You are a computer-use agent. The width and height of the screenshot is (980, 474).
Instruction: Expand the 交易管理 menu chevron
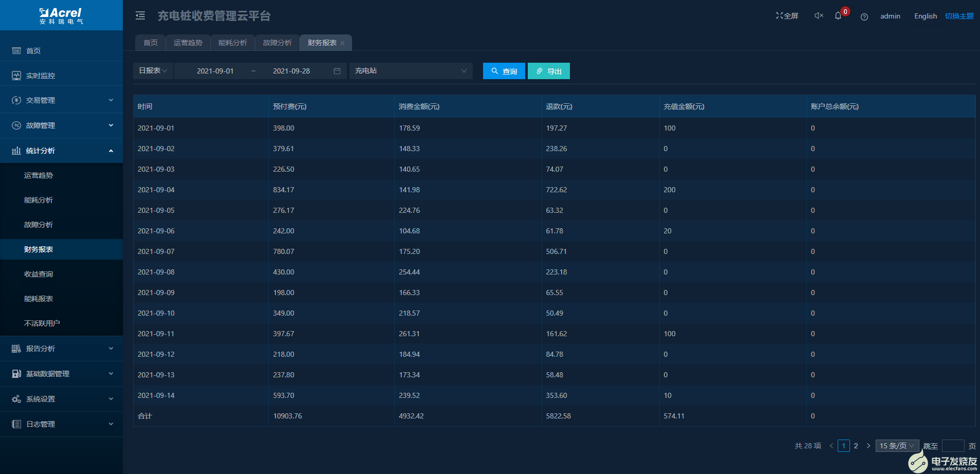111,100
